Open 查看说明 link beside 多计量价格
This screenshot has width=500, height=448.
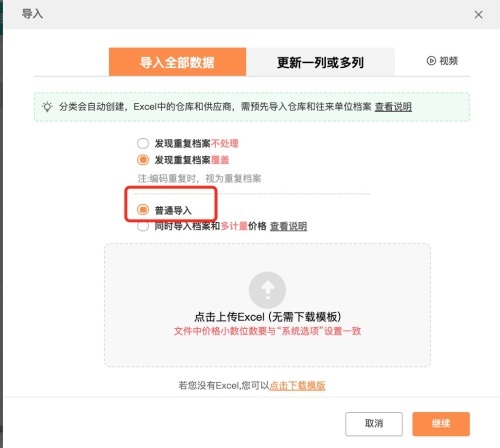point(288,226)
